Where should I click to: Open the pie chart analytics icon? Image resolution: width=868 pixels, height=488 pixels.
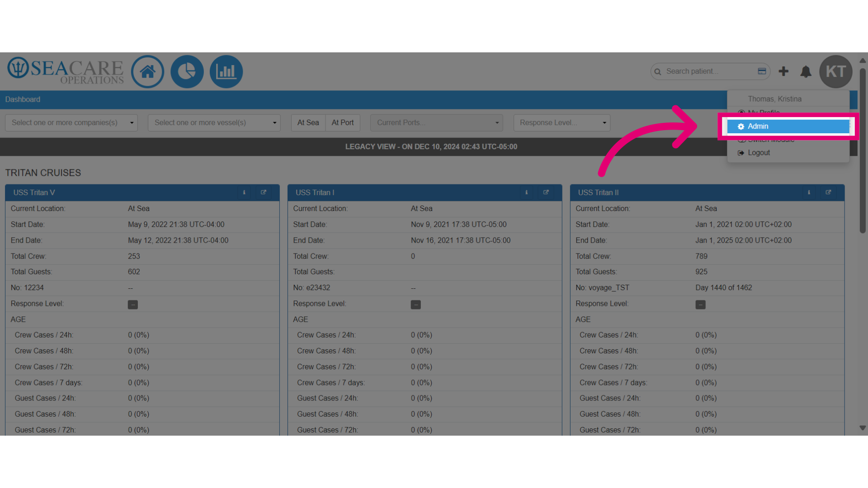187,71
